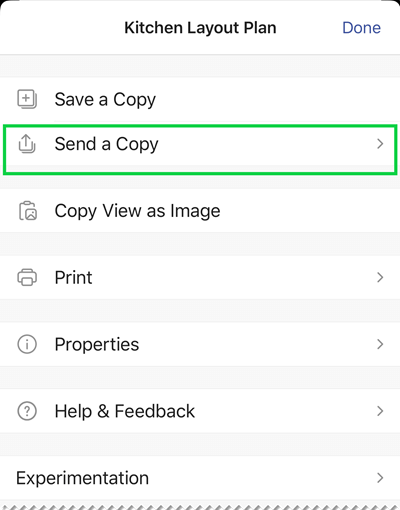
Task: Click the printer icon
Action: 27,277
